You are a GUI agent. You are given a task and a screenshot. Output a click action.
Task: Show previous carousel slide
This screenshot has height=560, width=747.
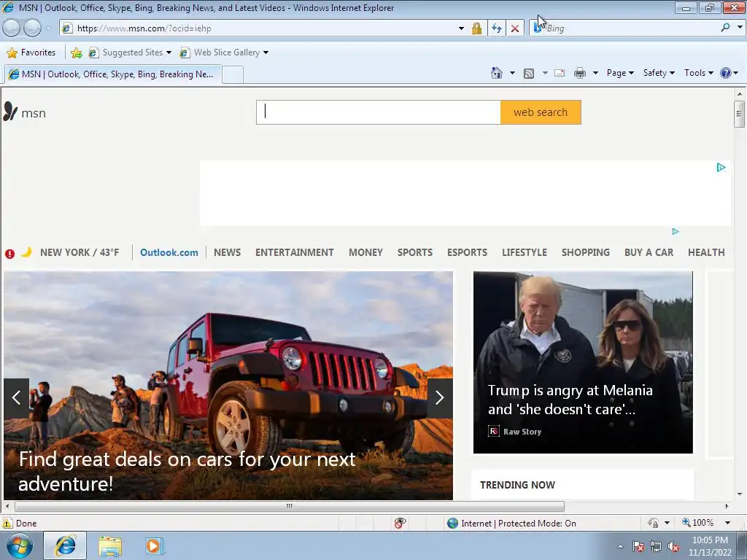[x=17, y=398]
